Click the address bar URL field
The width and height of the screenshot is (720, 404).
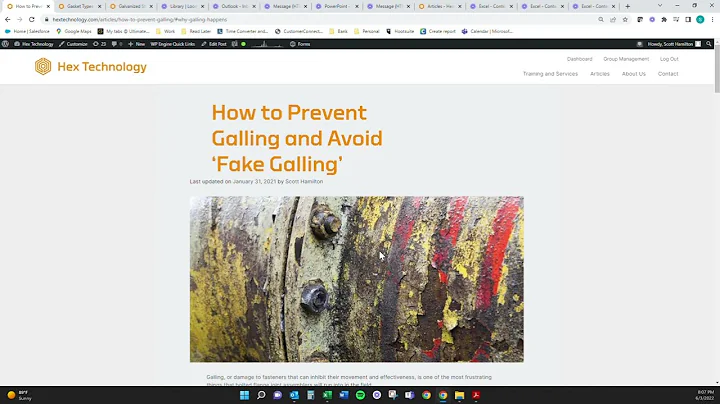click(317, 20)
